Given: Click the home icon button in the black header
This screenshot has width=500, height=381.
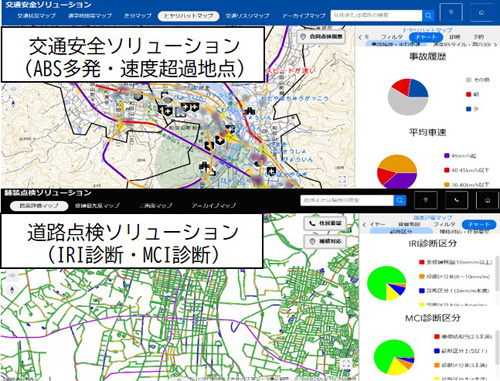Looking at the screenshot, I should (488, 200).
